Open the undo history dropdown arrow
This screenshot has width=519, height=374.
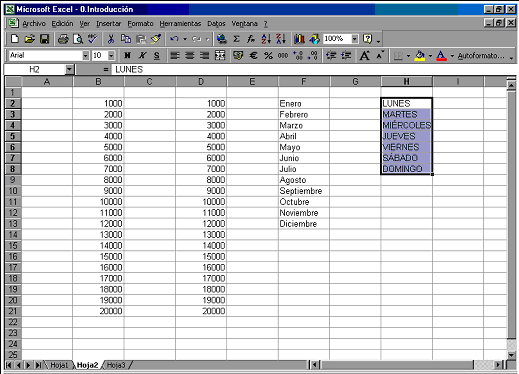tap(184, 39)
